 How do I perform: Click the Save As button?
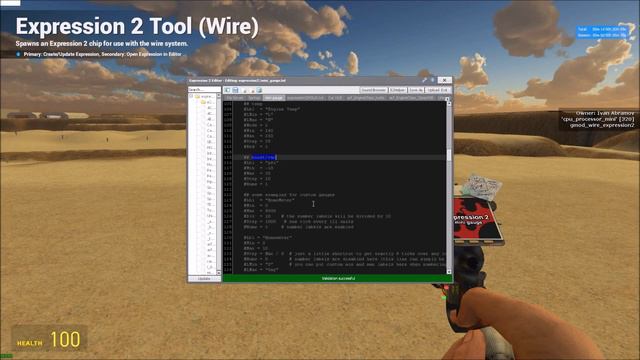[416, 90]
